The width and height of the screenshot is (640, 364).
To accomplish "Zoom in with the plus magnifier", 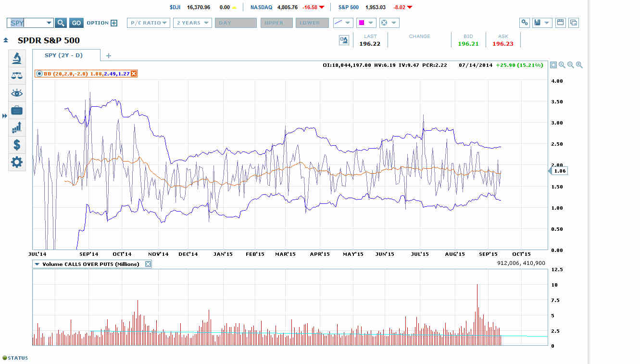I will click(x=579, y=65).
